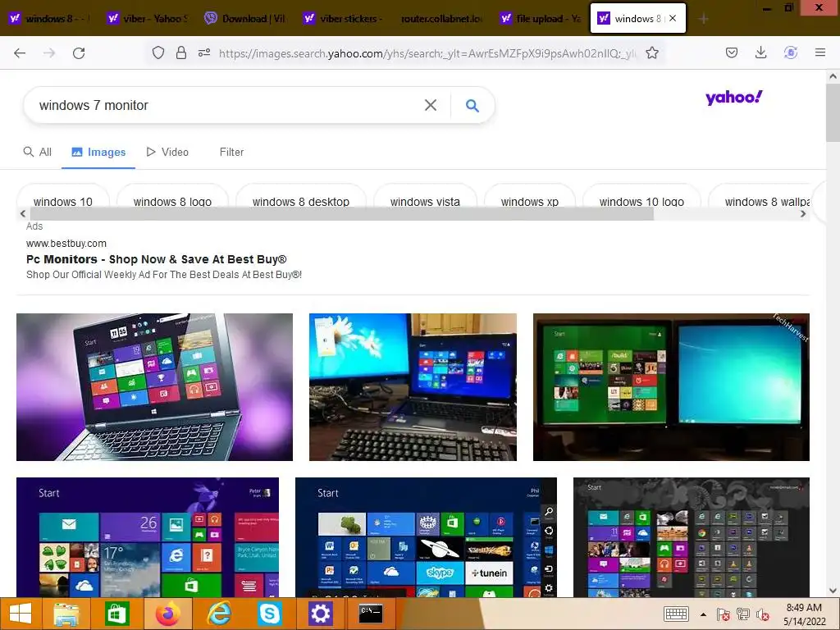This screenshot has height=630, width=840.
Task: Open site permissions icon in address bar
Action: [x=204, y=52]
